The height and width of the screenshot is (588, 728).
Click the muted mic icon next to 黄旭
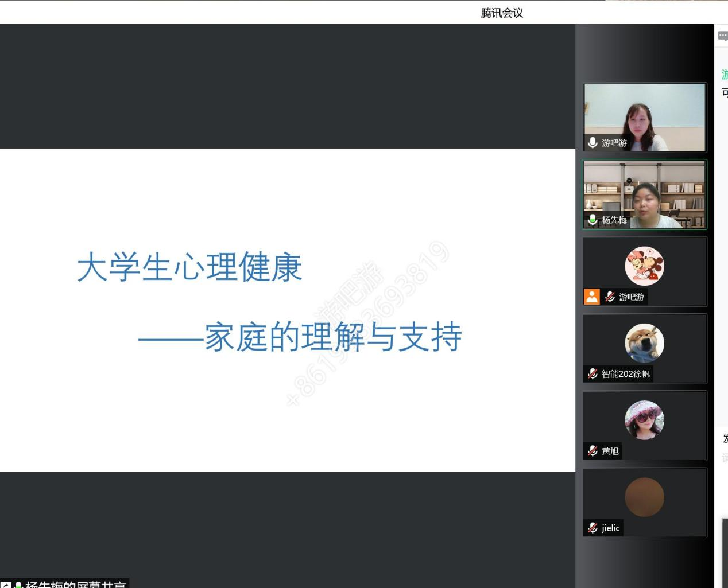click(593, 451)
